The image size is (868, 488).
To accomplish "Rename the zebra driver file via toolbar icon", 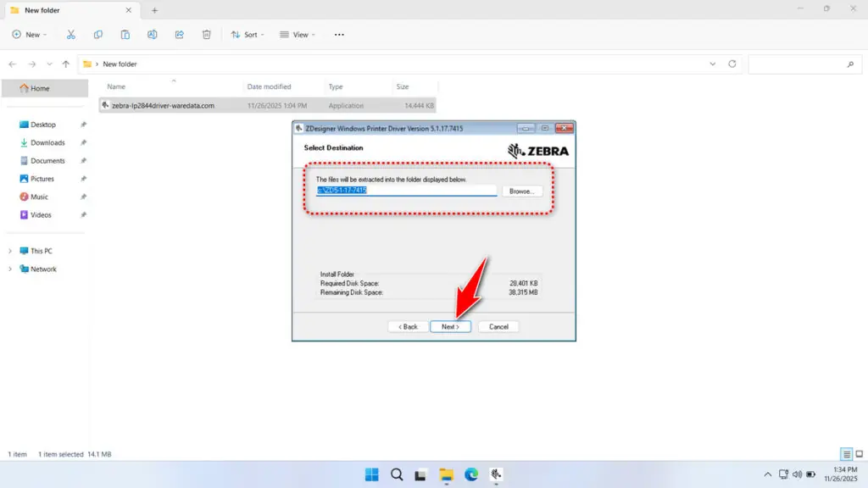I will click(153, 34).
